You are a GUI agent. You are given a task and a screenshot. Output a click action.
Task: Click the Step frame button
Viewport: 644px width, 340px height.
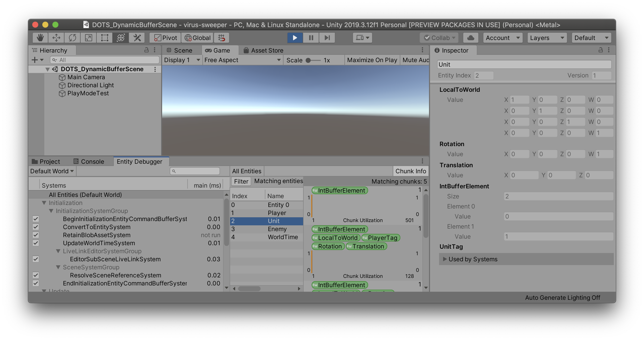pyautogui.click(x=327, y=38)
